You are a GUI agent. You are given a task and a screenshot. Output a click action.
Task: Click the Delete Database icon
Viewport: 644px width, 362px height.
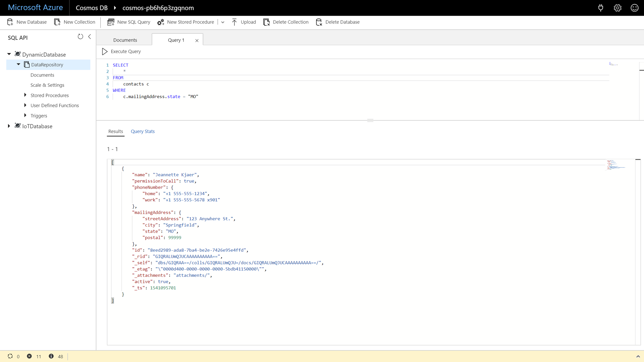pos(319,22)
